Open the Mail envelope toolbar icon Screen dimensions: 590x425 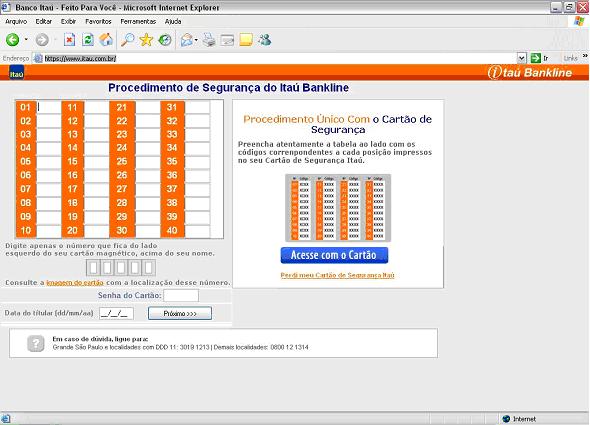pos(187,40)
